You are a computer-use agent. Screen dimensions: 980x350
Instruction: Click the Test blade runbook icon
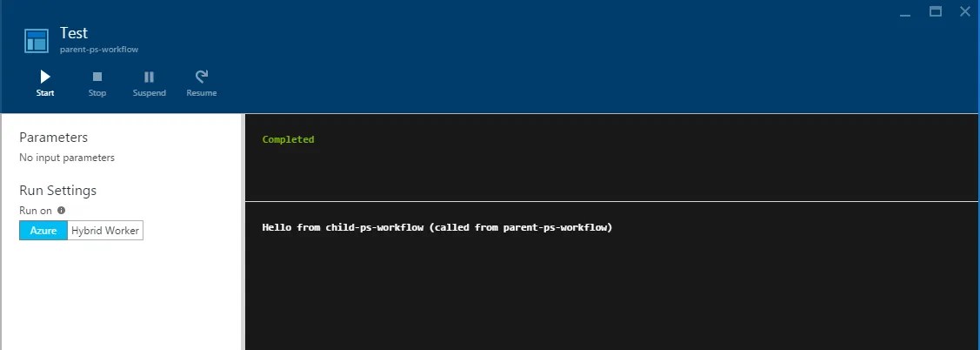coord(37,40)
